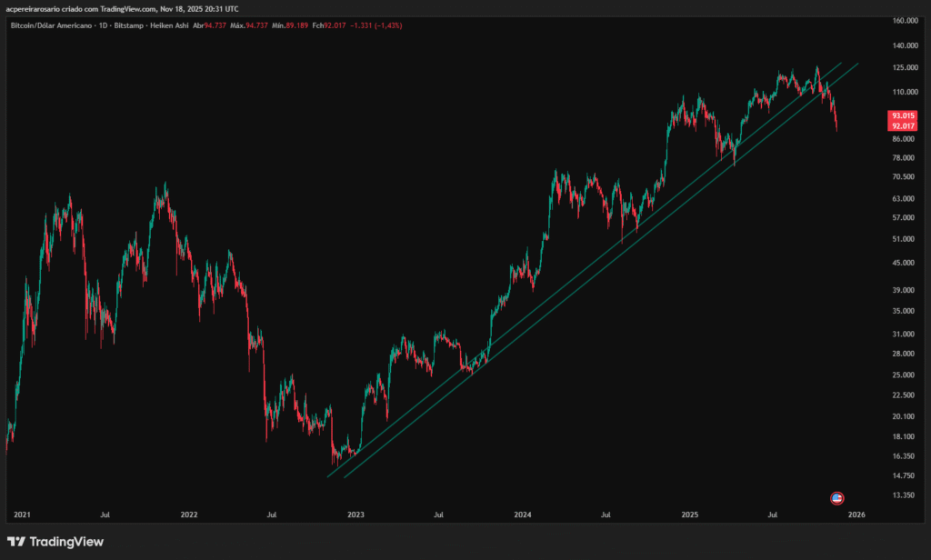
Task: Click the 2026 label on time axis
Action: point(856,515)
